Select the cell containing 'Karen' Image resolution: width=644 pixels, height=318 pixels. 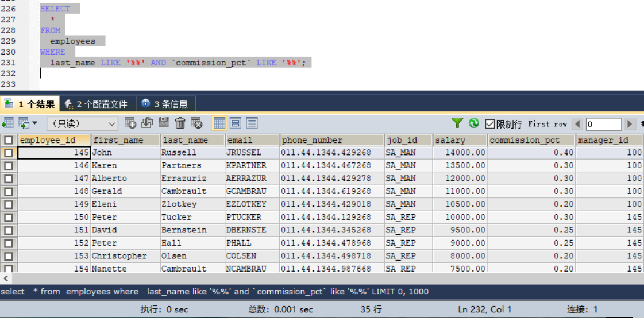[x=126, y=166]
